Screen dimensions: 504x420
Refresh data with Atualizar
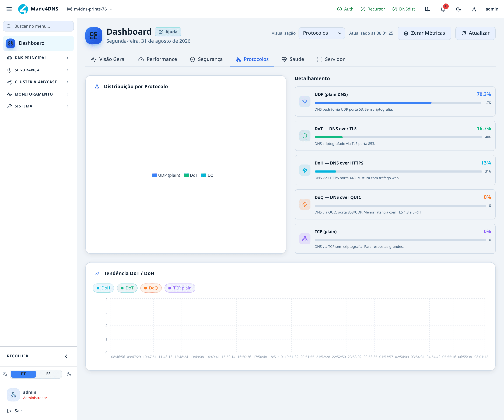click(475, 33)
